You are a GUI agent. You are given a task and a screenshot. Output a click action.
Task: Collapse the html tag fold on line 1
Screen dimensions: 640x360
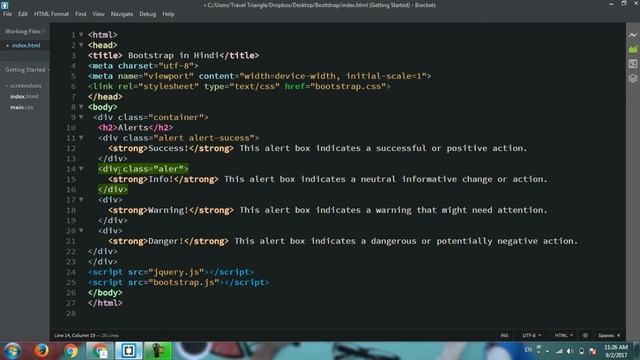tap(81, 35)
